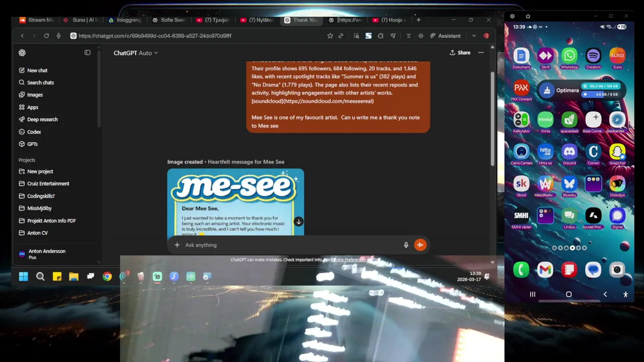Open Discord app on phone
This screenshot has height=362, width=644.
pyautogui.click(x=570, y=154)
